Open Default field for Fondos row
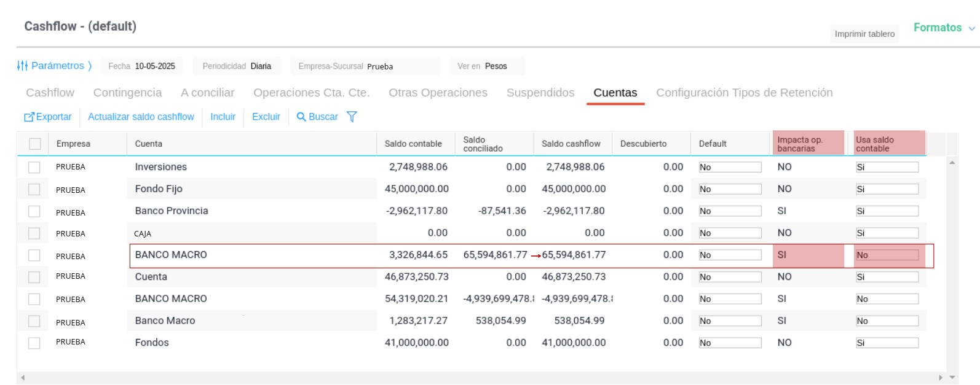This screenshot has height=385, width=980. click(730, 343)
